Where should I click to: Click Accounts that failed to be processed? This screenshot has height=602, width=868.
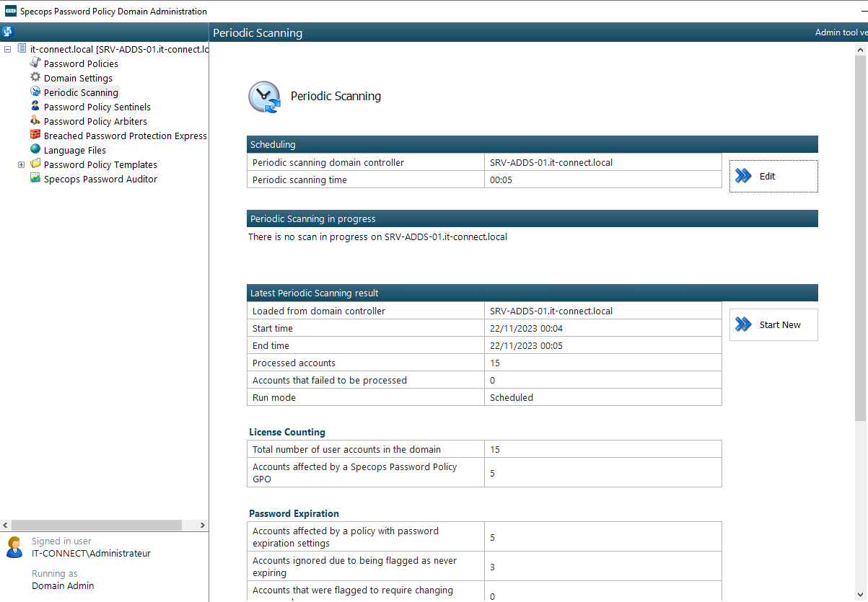(x=330, y=380)
